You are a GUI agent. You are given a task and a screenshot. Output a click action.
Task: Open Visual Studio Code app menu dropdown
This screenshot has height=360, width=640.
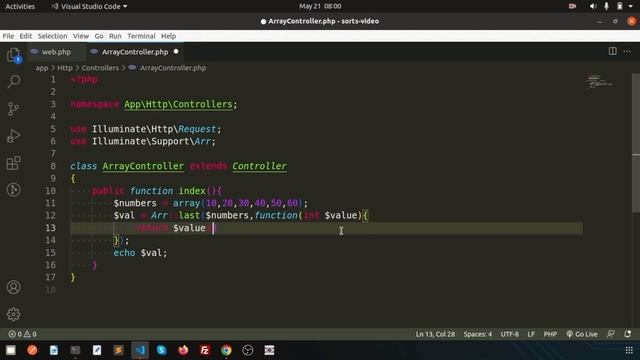click(89, 6)
